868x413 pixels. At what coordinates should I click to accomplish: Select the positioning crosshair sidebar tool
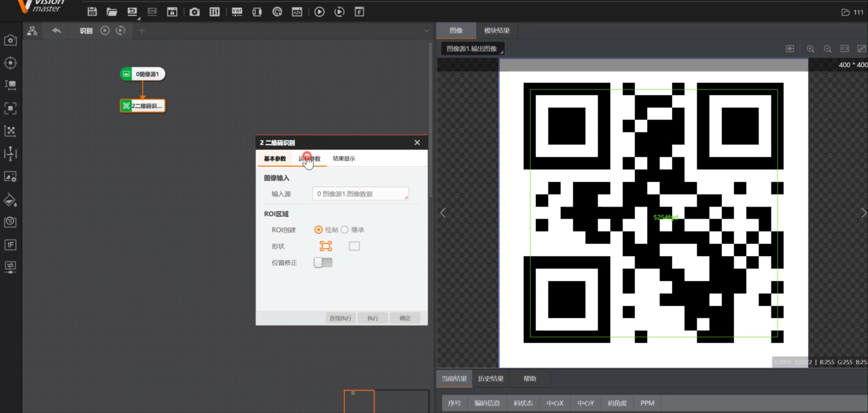coord(11,63)
